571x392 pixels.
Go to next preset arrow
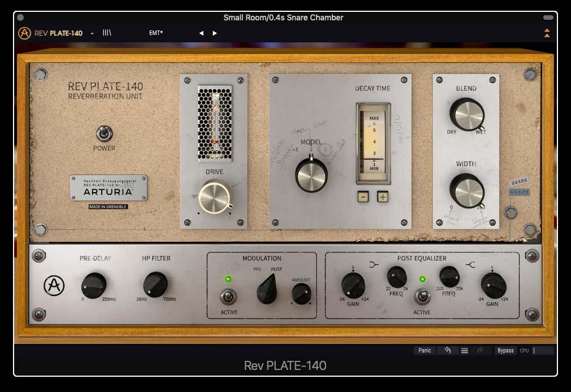pyautogui.click(x=214, y=33)
